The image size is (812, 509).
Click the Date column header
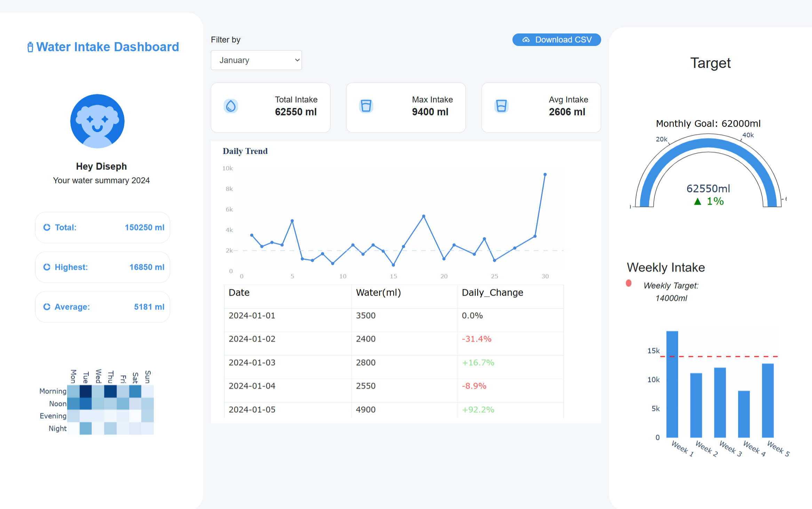click(239, 293)
